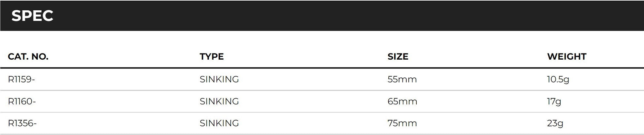Viewport: 644px width, 135px height.
Task: Select the 55mm size cell
Action: click(x=402, y=79)
